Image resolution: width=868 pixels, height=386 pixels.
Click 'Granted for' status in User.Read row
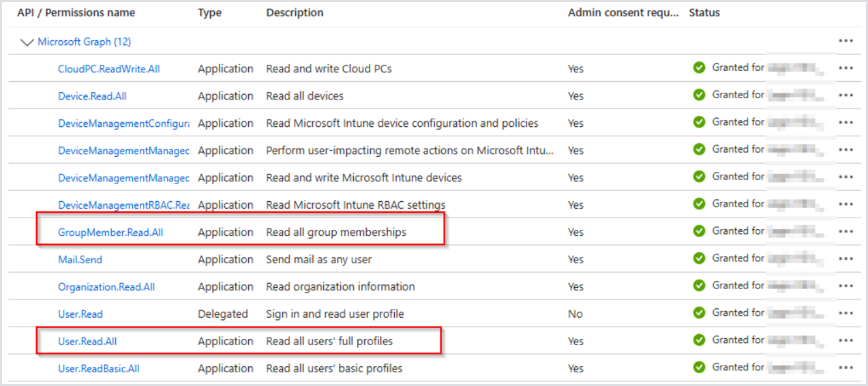738,313
